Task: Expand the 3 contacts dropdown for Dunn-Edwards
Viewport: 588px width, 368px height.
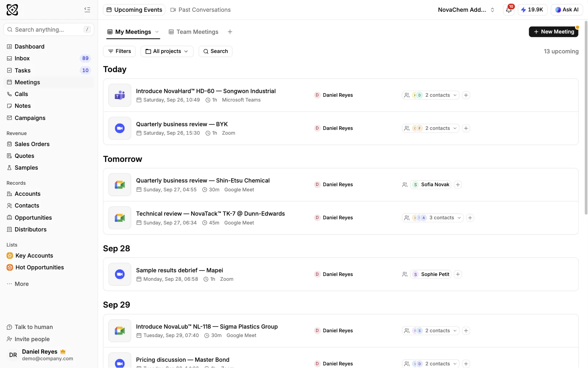Action: [433, 218]
